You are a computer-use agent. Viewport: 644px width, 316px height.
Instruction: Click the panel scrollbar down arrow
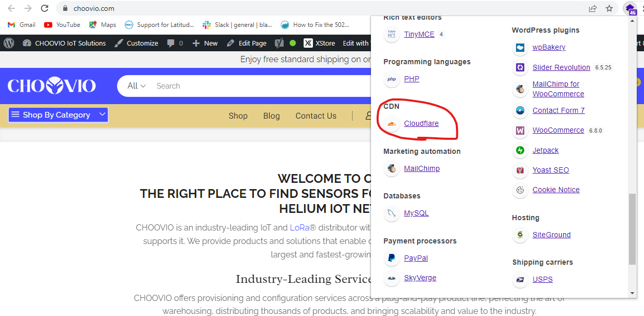coord(632,293)
